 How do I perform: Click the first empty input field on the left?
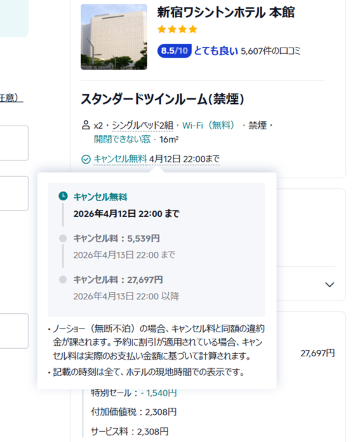tap(14, 143)
